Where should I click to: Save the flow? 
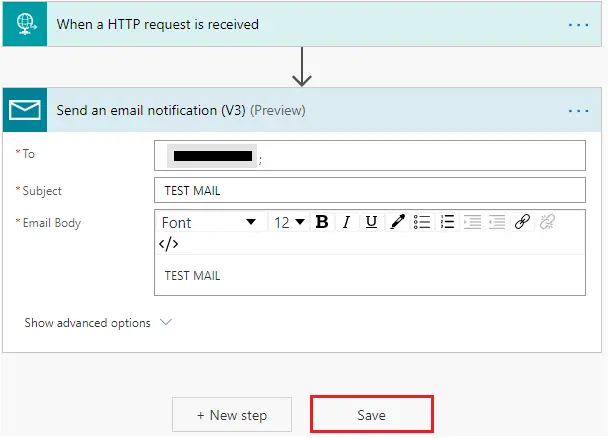371,414
